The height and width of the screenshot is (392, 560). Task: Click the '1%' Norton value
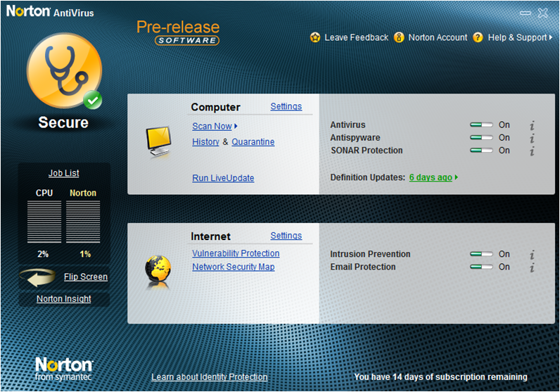85,254
